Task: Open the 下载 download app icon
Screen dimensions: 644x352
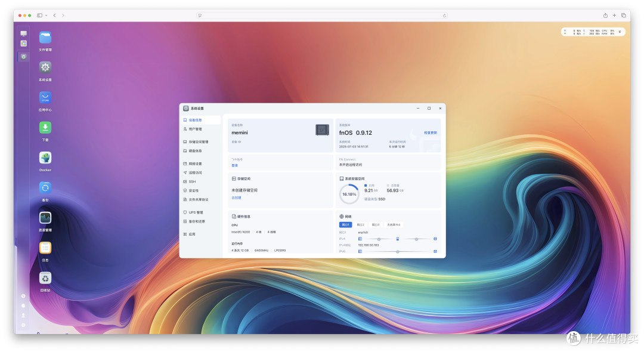Action: 45,127
